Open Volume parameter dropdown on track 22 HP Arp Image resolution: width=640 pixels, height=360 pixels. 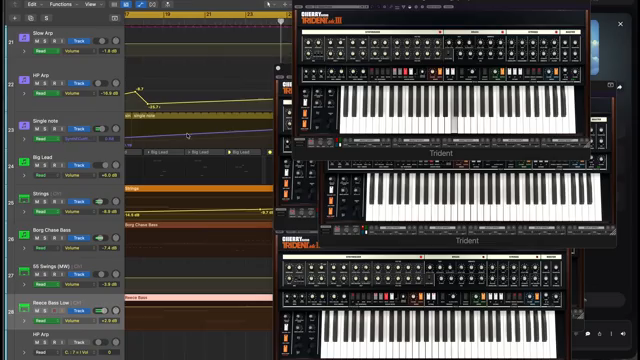(79, 93)
